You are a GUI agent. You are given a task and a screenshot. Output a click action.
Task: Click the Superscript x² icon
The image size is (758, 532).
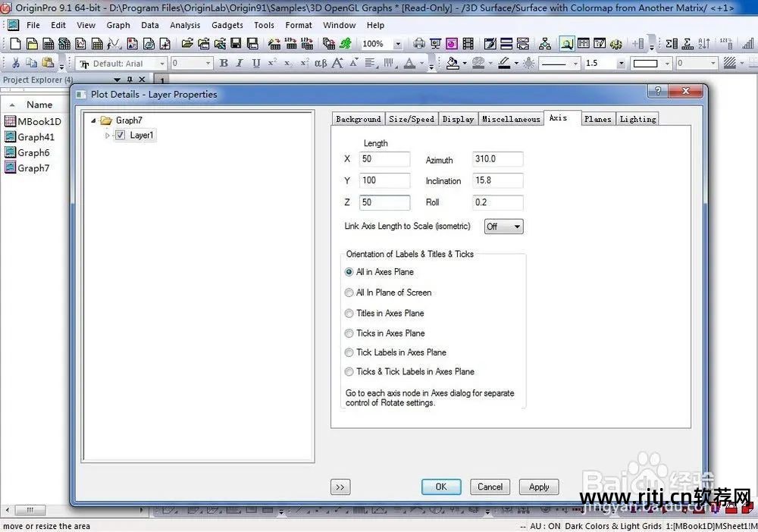273,63
